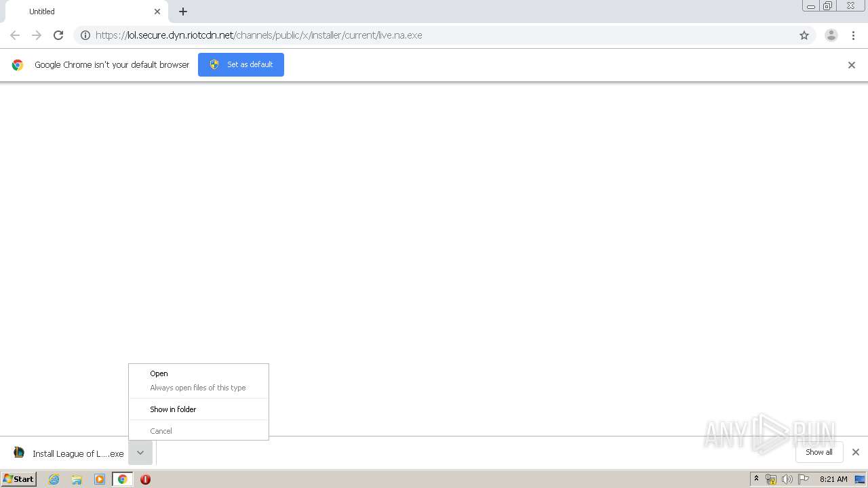This screenshot has height=488, width=868.
Task: Set Chrome as default browser
Action: (241, 64)
